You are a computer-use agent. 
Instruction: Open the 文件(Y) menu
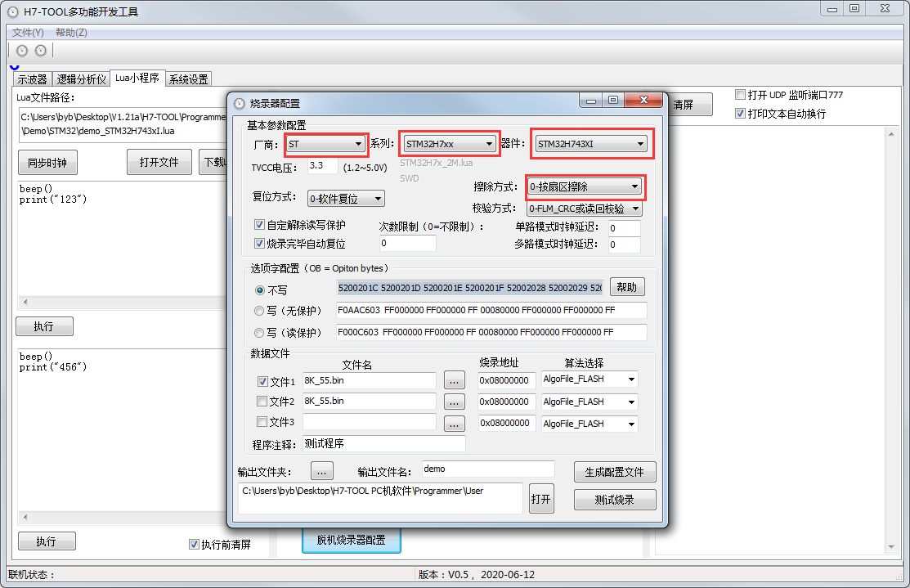[28, 33]
